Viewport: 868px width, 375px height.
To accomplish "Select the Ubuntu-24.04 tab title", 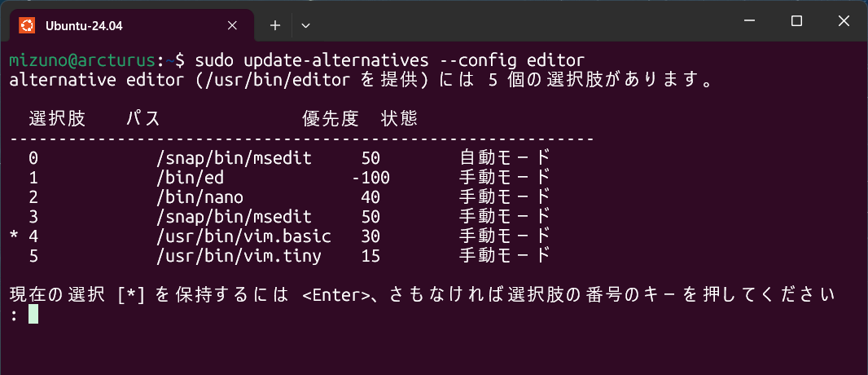I will click(x=85, y=25).
